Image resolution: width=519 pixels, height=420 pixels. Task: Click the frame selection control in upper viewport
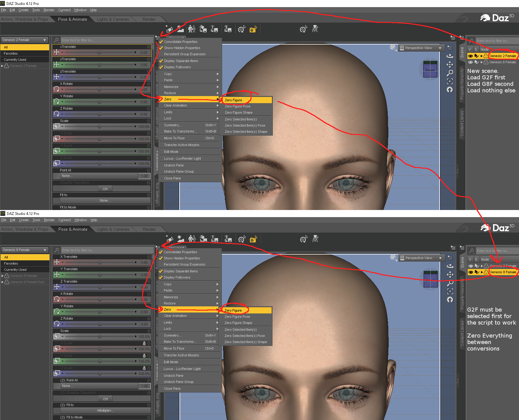[450, 81]
